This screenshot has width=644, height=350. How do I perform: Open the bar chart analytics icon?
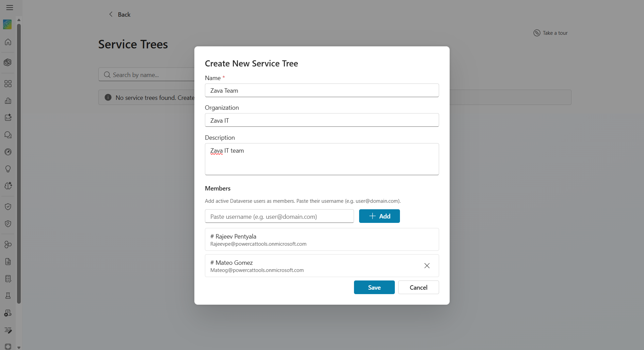[x=8, y=101]
